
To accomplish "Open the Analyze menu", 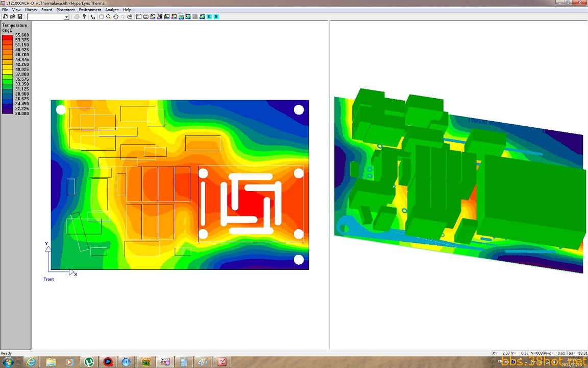I will pos(112,10).
